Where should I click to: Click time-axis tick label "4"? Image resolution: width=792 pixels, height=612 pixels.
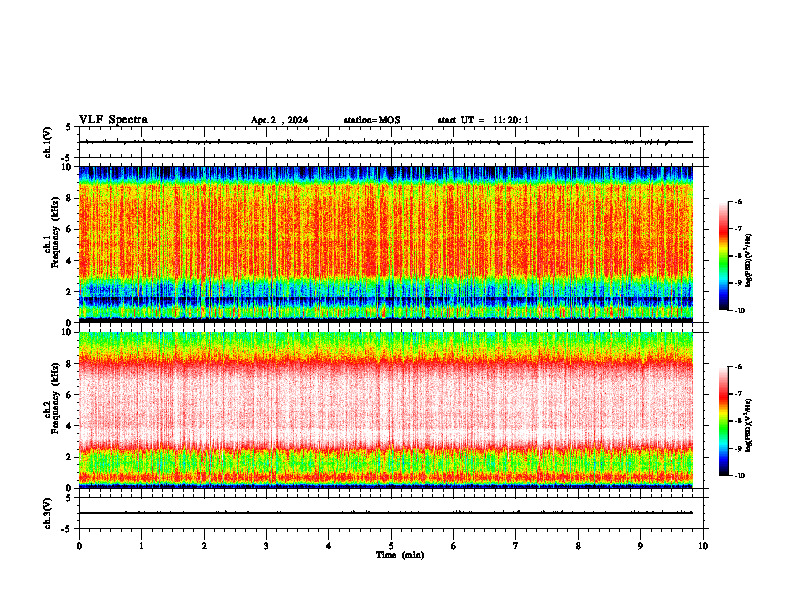click(x=329, y=546)
